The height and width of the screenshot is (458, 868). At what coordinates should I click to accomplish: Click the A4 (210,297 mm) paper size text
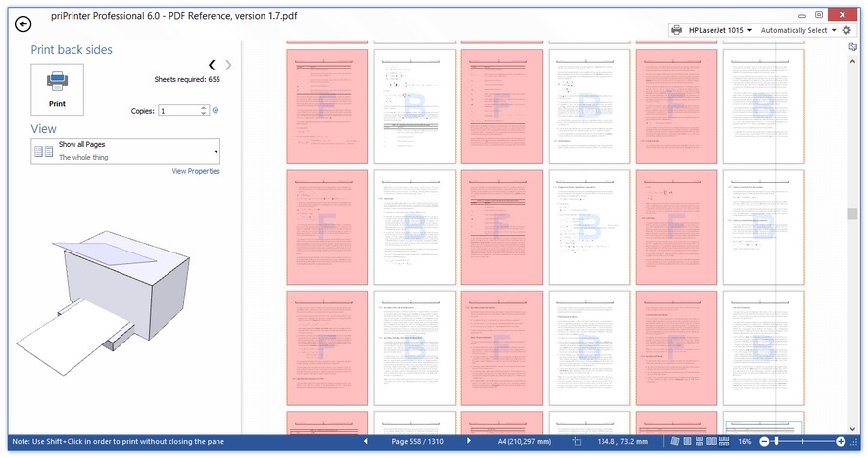point(524,442)
